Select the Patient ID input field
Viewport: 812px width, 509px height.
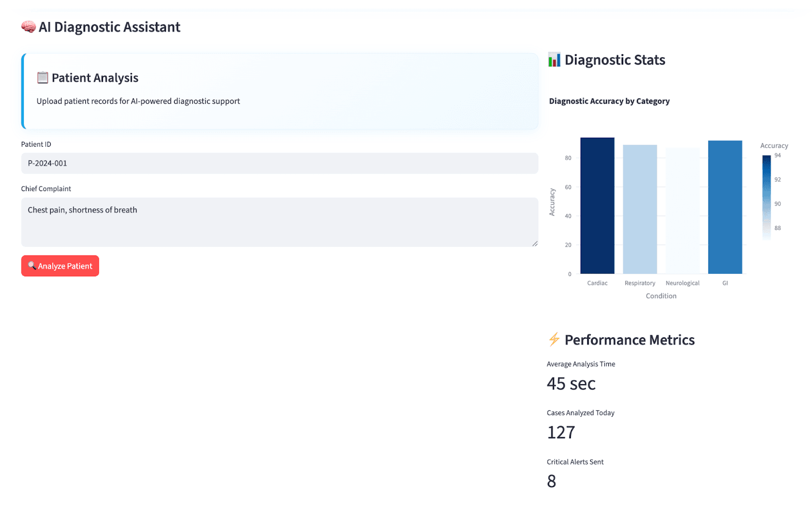[279, 163]
